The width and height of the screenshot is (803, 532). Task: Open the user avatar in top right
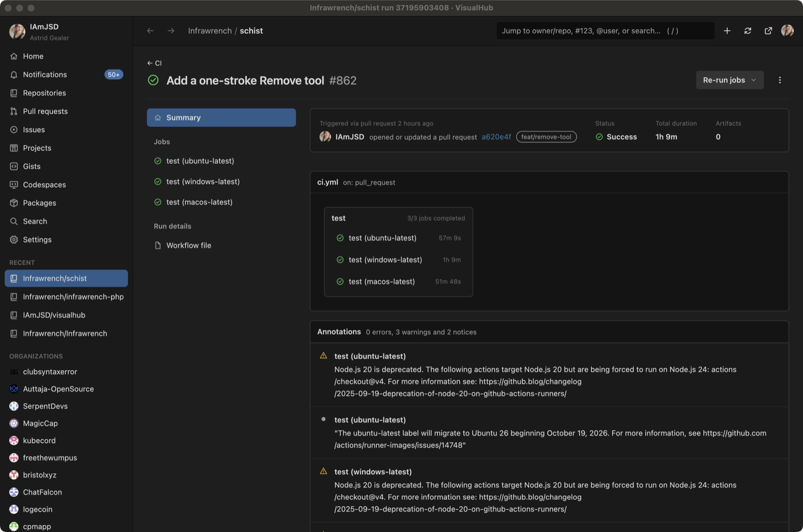(787, 31)
